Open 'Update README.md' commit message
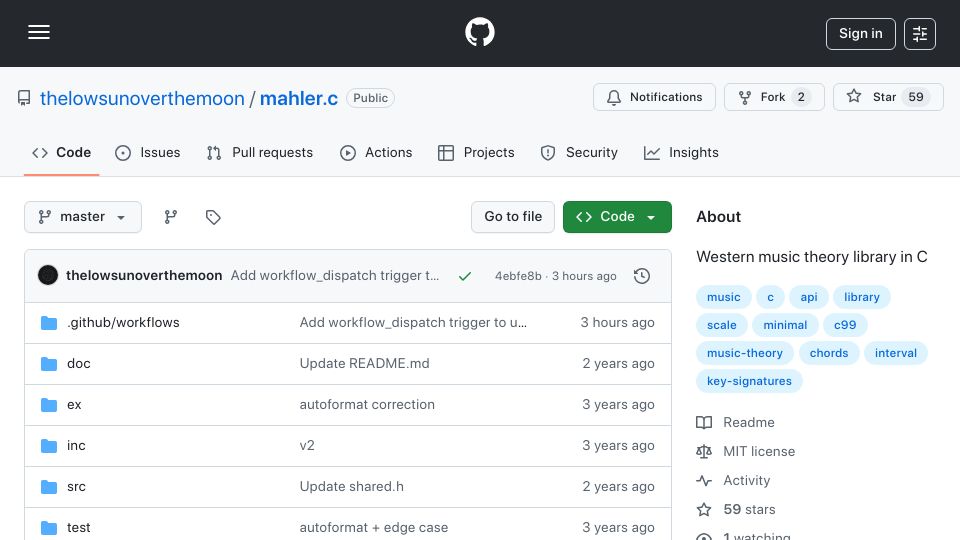 364,364
